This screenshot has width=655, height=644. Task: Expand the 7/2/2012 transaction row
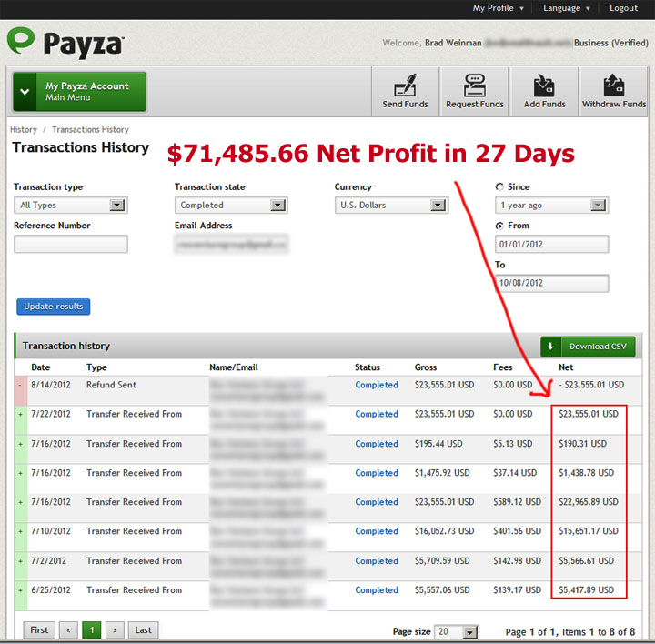pos(20,561)
